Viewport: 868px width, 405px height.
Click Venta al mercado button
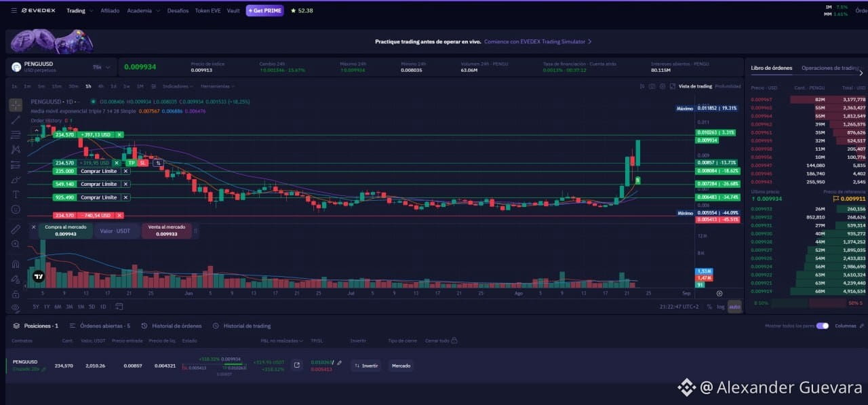coord(167,231)
